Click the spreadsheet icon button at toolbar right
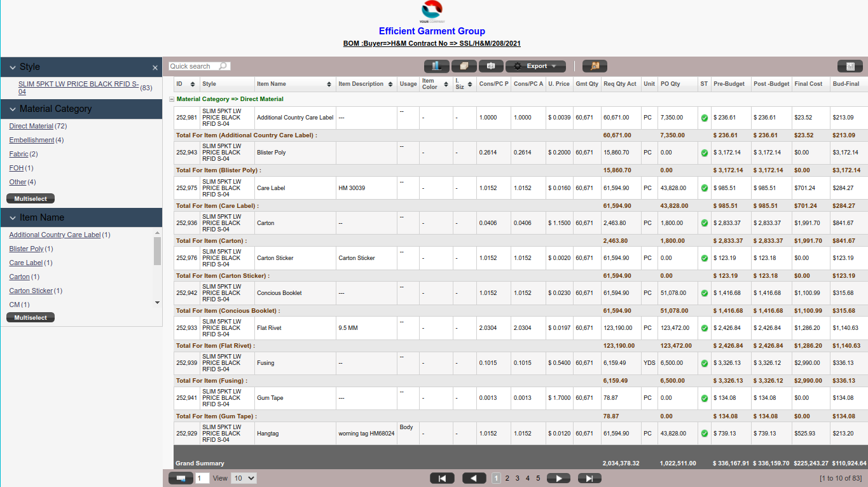The width and height of the screenshot is (868, 487). (x=850, y=66)
